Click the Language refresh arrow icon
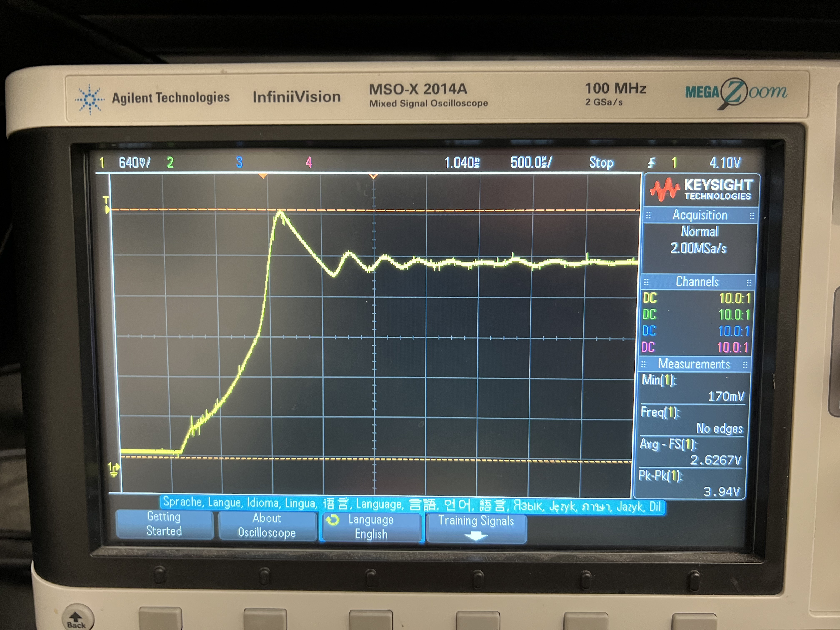840x630 pixels. coord(333,520)
